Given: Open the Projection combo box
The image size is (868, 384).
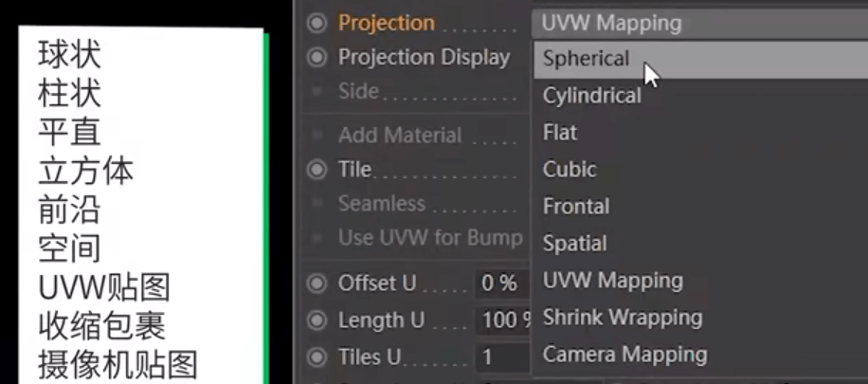Looking at the screenshot, I should pyautogui.click(x=699, y=24).
